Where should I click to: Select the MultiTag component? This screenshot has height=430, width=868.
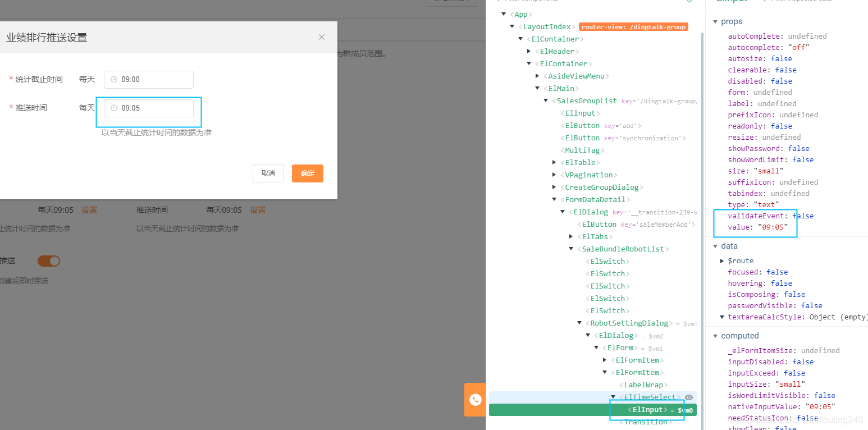pyautogui.click(x=582, y=150)
